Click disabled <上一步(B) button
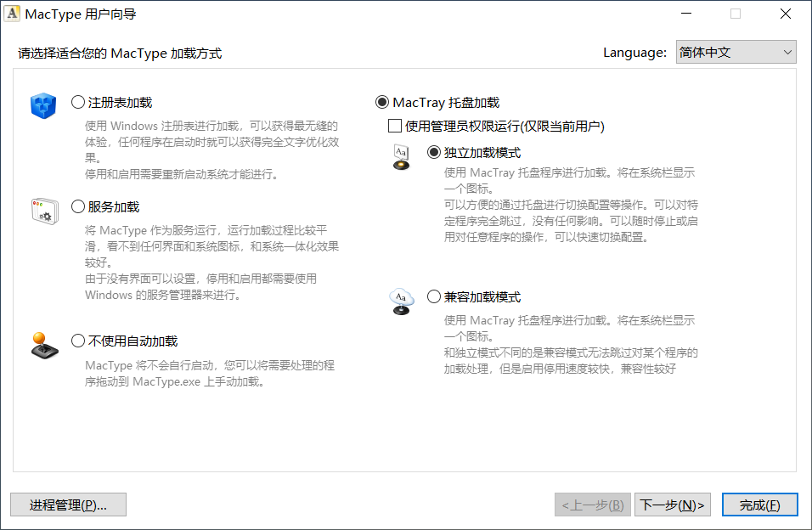Viewport: 812px width, 530px height. pos(592,505)
